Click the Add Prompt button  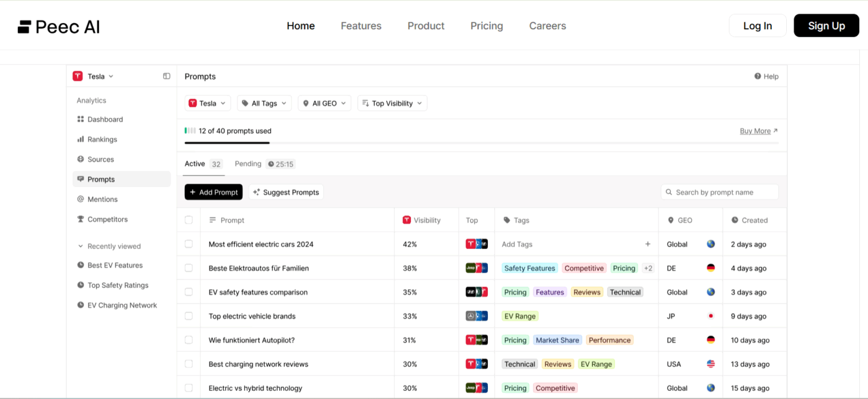click(213, 192)
